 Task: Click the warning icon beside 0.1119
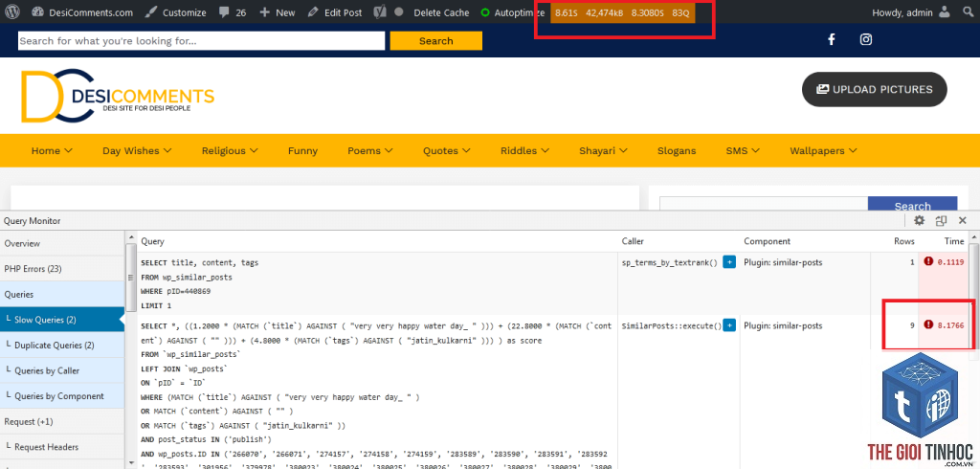pos(928,261)
